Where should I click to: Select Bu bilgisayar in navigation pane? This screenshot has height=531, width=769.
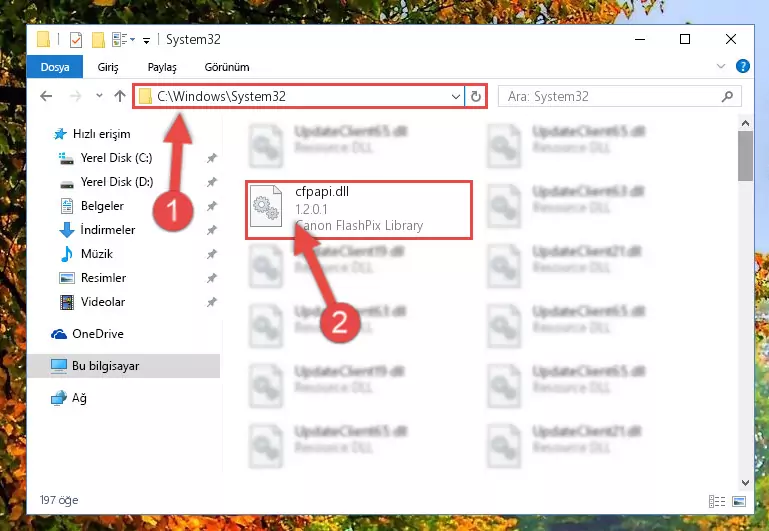[x=123, y=366]
